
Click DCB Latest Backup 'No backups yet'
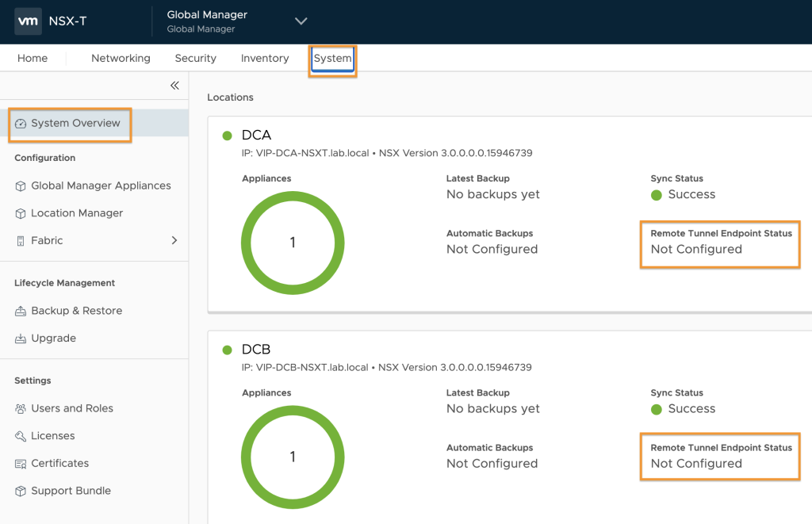click(493, 408)
